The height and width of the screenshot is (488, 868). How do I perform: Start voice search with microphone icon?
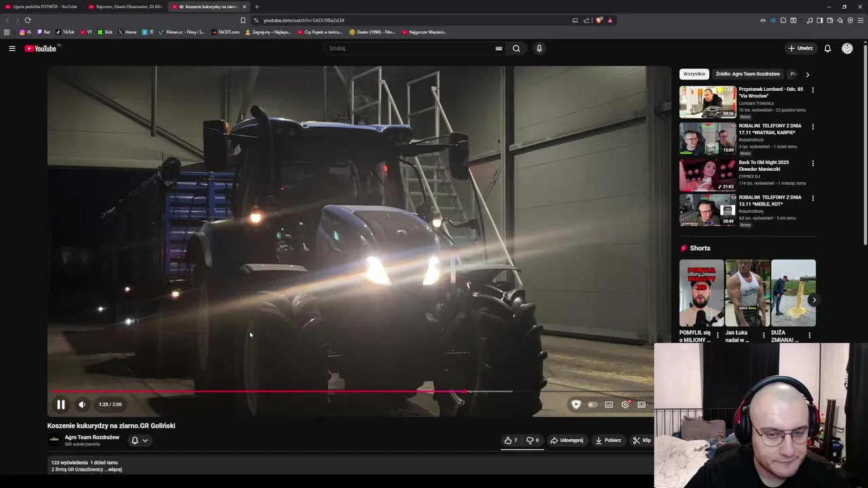click(539, 48)
